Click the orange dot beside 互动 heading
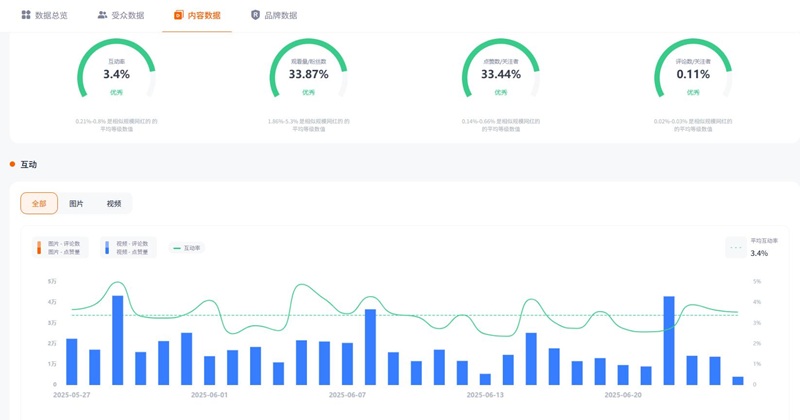 click(x=12, y=164)
